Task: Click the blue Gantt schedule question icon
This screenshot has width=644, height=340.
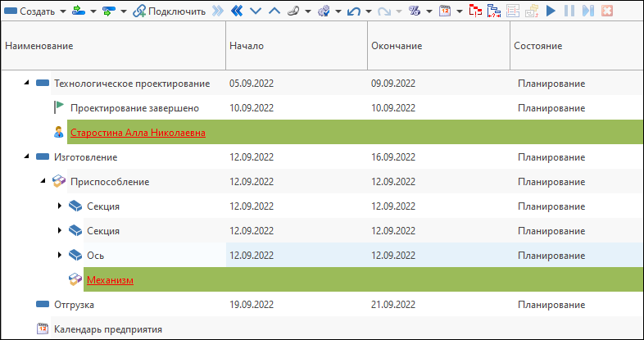Action: tap(494, 11)
